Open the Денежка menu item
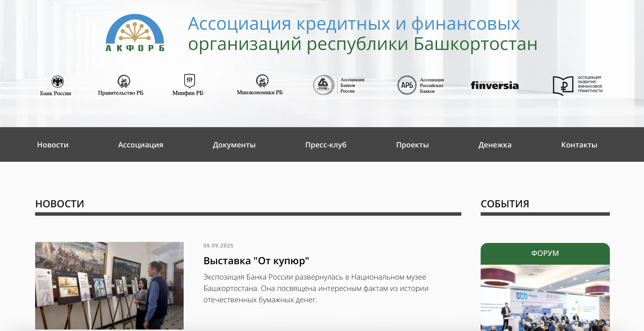The width and height of the screenshot is (644, 331). coord(495,145)
